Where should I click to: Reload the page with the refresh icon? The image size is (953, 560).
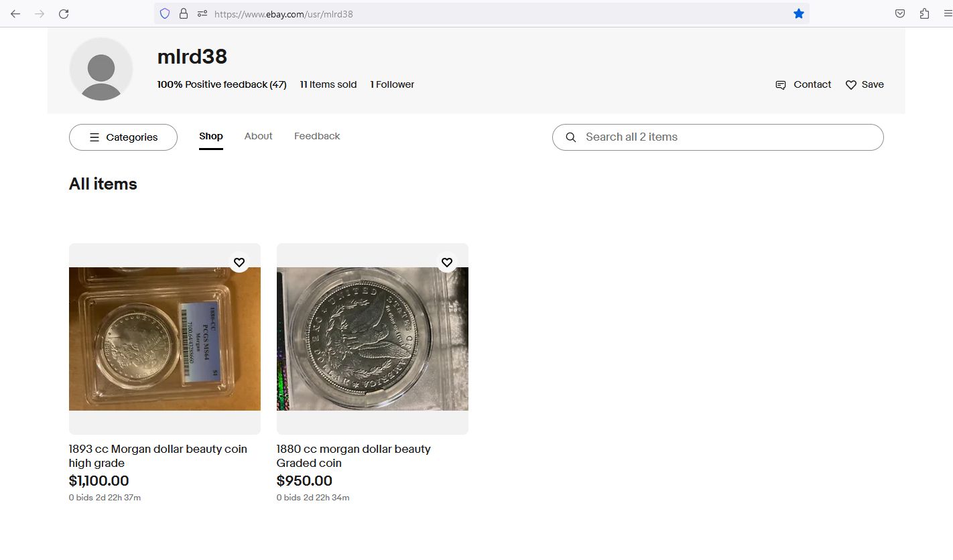64,13
